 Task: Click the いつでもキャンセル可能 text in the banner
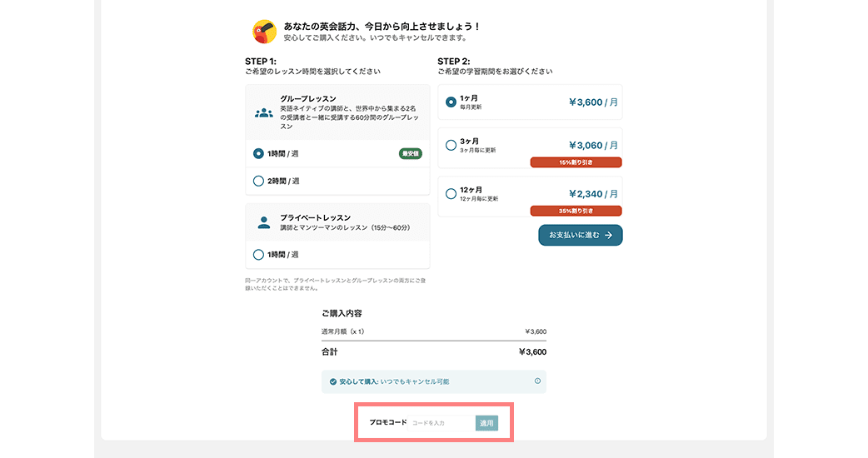coord(415,381)
